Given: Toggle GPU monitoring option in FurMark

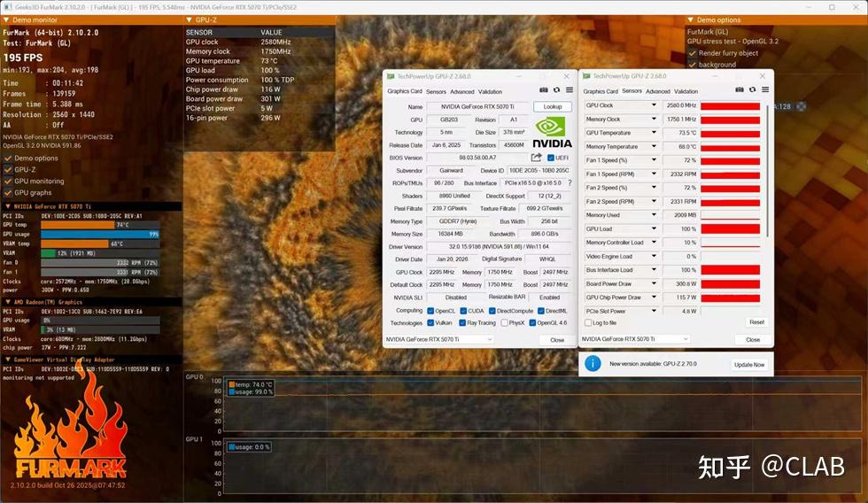Looking at the screenshot, I should [x=8, y=181].
